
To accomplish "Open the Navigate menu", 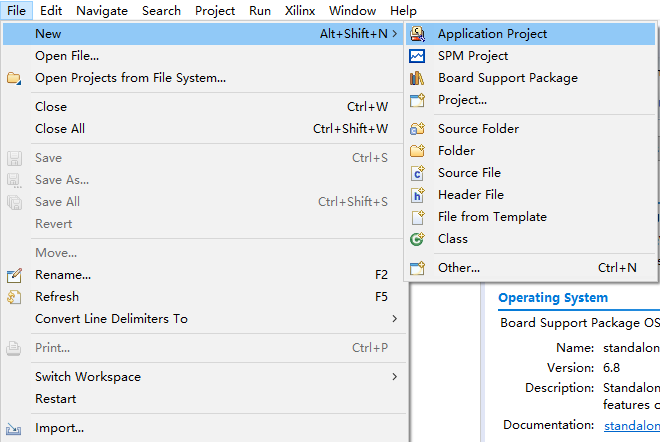I will (102, 11).
